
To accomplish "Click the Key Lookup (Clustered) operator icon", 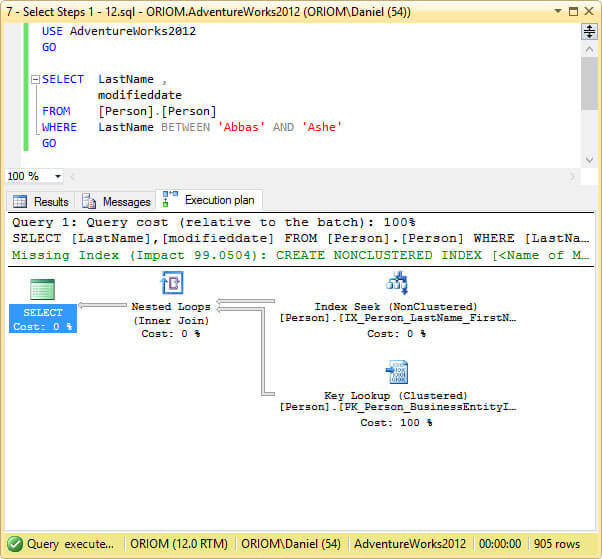I will [396, 372].
